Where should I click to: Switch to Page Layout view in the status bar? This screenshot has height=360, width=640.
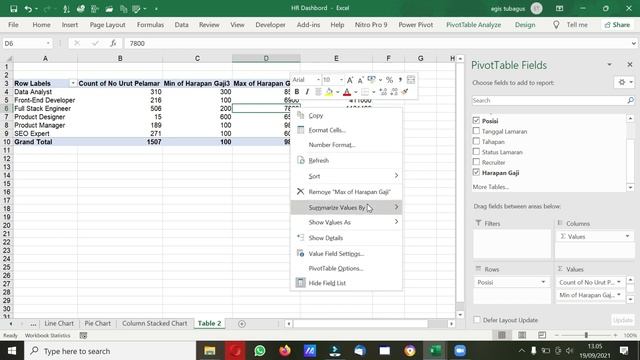[x=522, y=335]
